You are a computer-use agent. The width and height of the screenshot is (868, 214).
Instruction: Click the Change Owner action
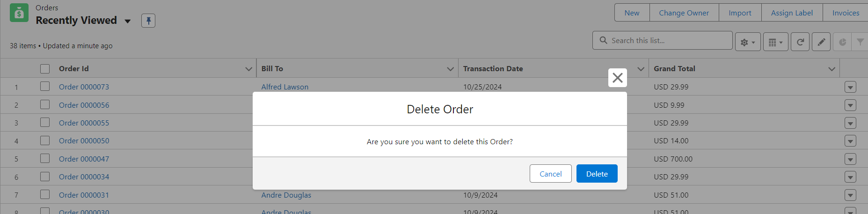(684, 13)
